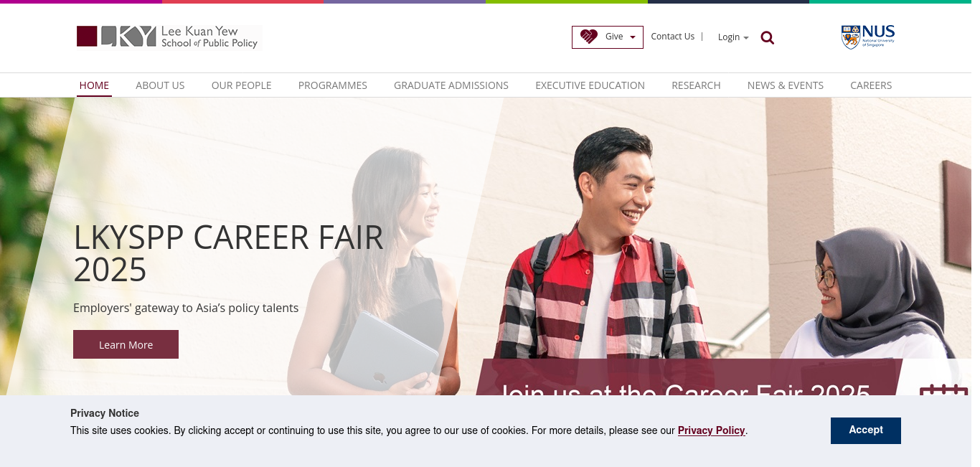
Task: Click the Learn More button
Action: [x=126, y=344]
